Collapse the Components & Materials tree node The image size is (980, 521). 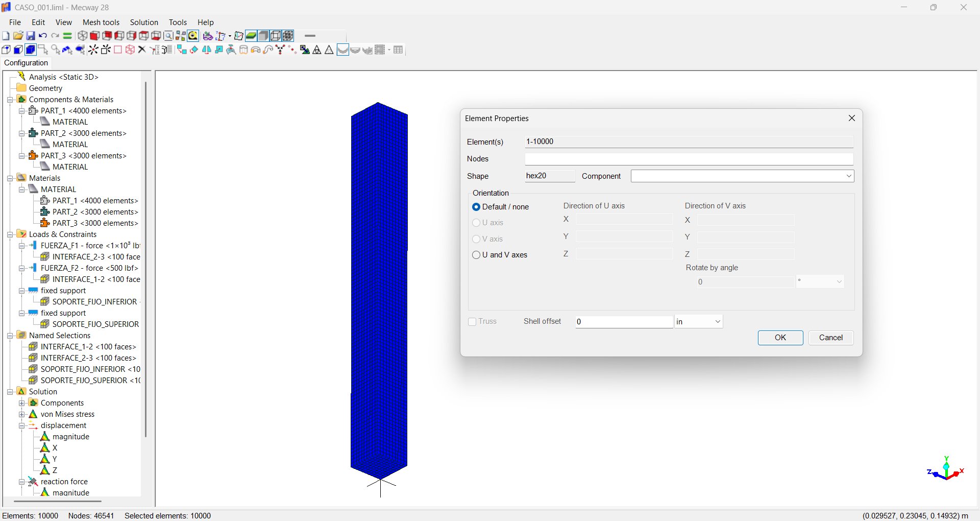pyautogui.click(x=10, y=100)
